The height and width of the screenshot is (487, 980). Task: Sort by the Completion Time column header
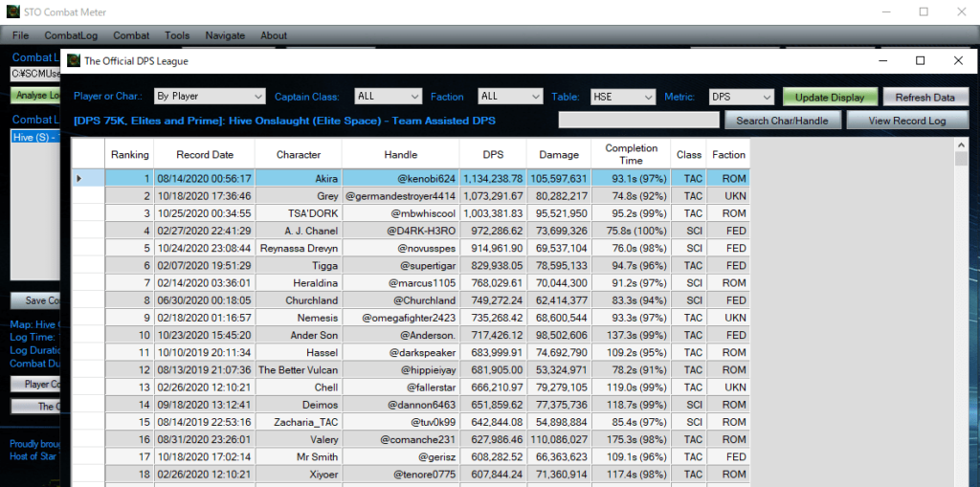[631, 154]
